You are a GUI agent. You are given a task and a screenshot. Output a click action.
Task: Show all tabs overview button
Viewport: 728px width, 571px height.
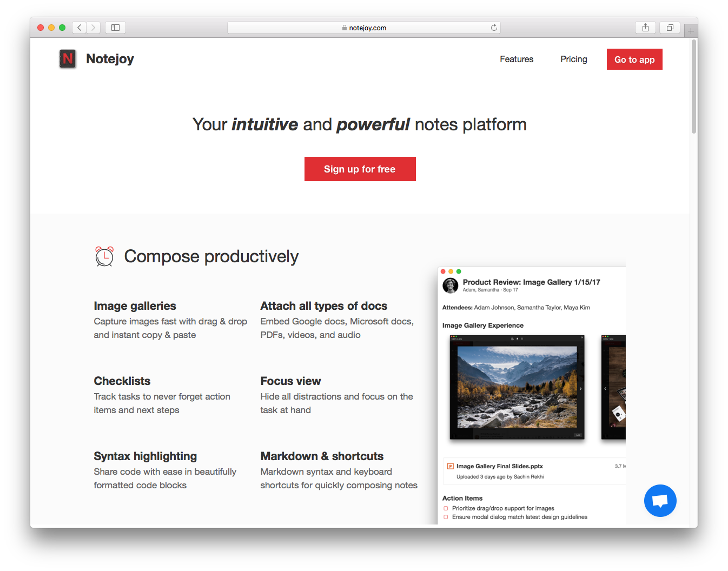tap(670, 28)
